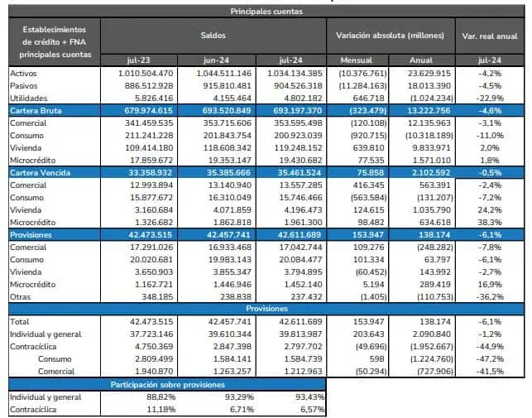Click Cartera Vencida monthly change "75.858"
Image resolution: width=532 pixels, height=418 pixels.
(x=370, y=173)
